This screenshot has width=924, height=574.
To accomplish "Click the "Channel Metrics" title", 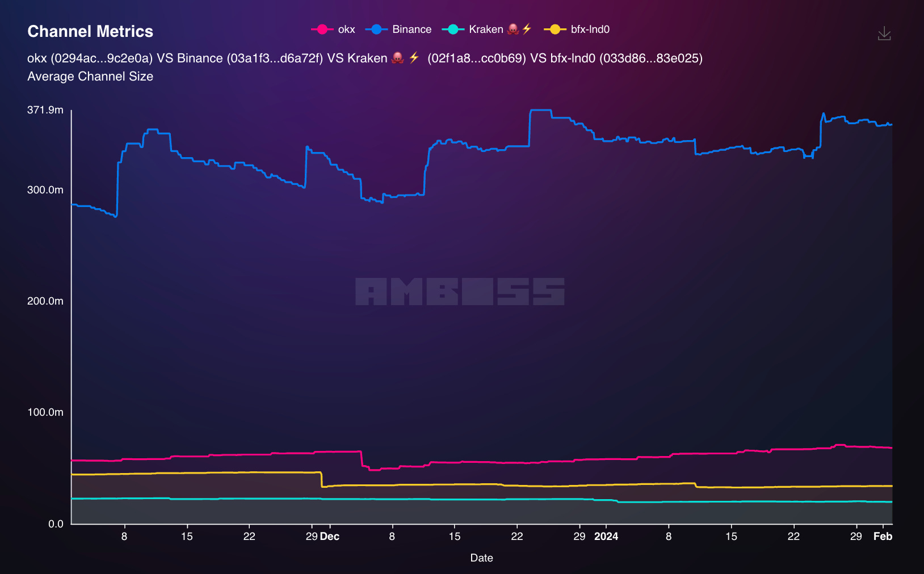I will (x=90, y=31).
